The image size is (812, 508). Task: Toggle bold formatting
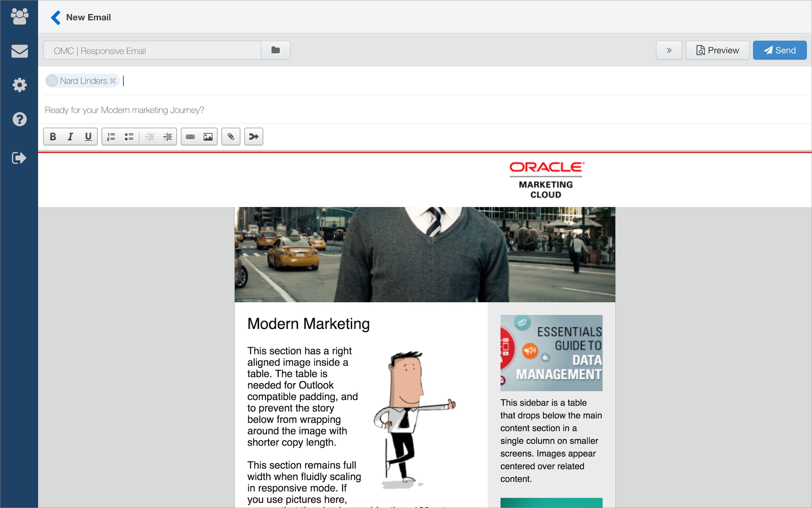tap(53, 137)
